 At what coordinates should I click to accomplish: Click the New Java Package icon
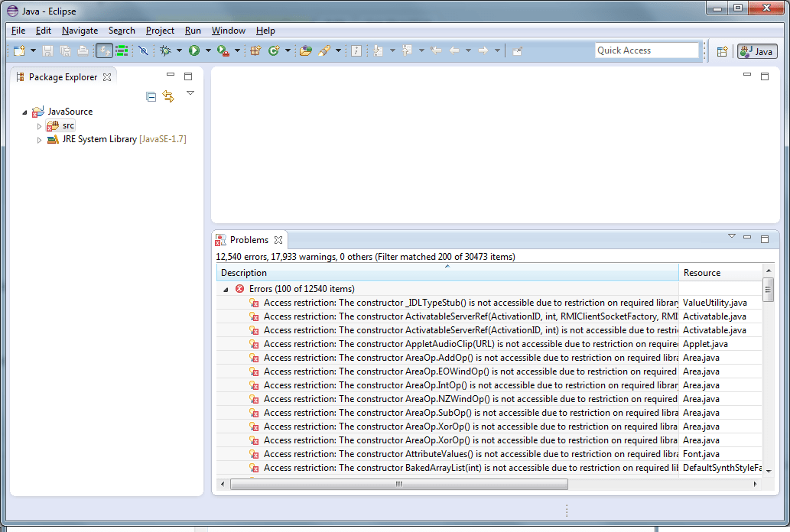[255, 50]
